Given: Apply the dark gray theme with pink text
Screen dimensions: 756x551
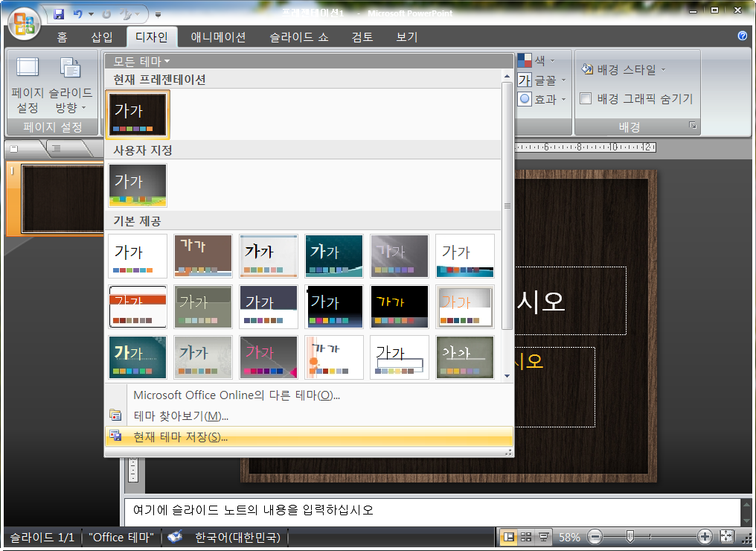Looking at the screenshot, I should click(x=268, y=357).
